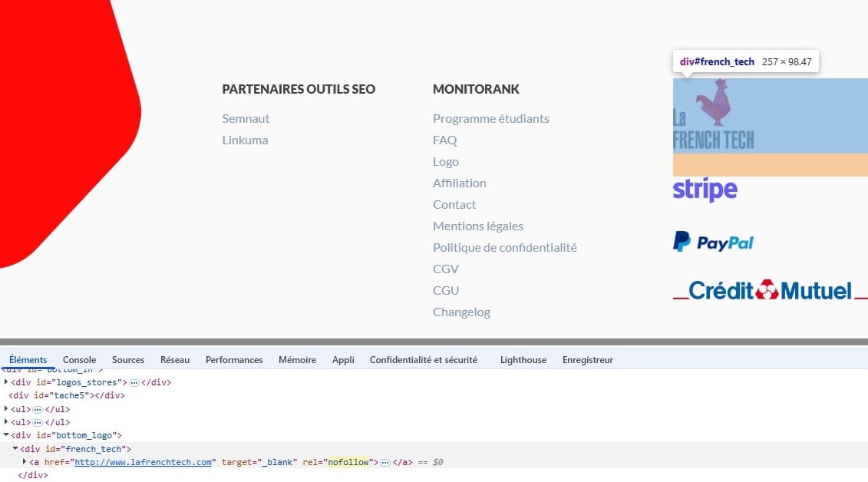Screen dimensions: 868x482
Task: Click the La French Tech logo
Action: pyautogui.click(x=713, y=115)
